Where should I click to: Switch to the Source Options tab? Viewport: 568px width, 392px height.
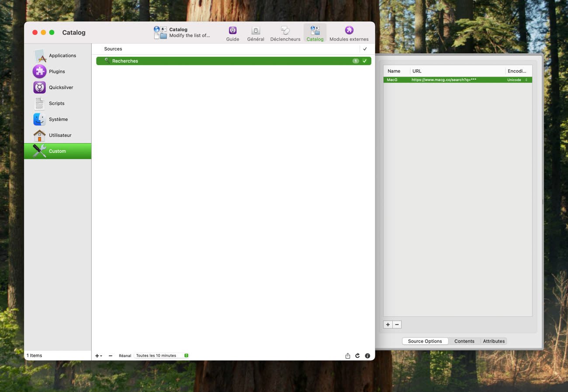pos(425,341)
